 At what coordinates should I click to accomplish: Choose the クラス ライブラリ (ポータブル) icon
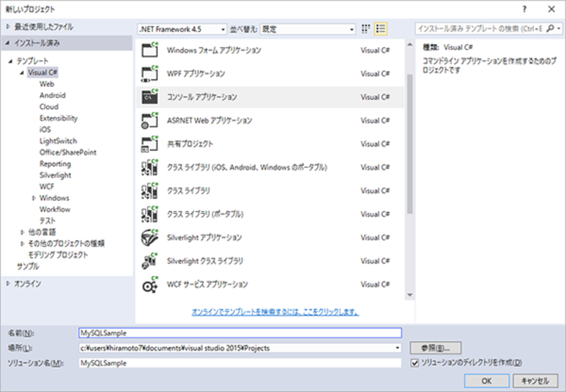150,214
